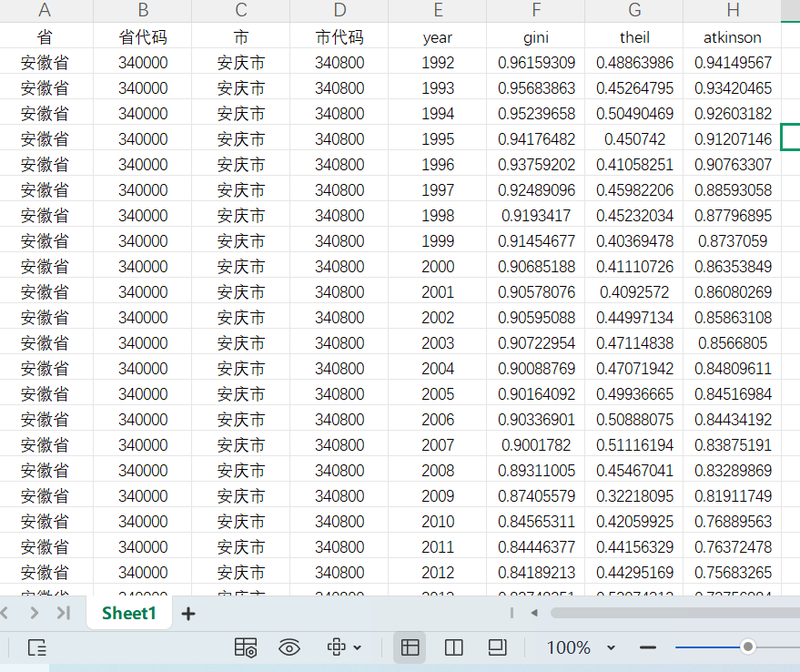Expand the reading mode dropdown arrow

(x=357, y=647)
